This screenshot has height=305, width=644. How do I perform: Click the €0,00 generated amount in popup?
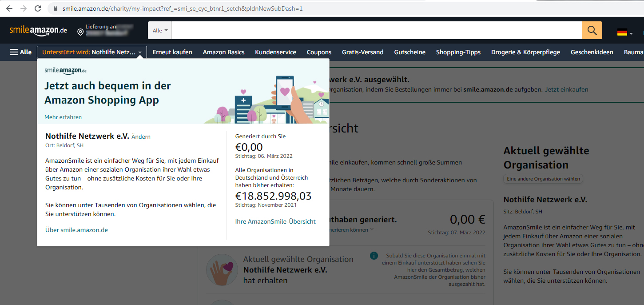click(249, 147)
